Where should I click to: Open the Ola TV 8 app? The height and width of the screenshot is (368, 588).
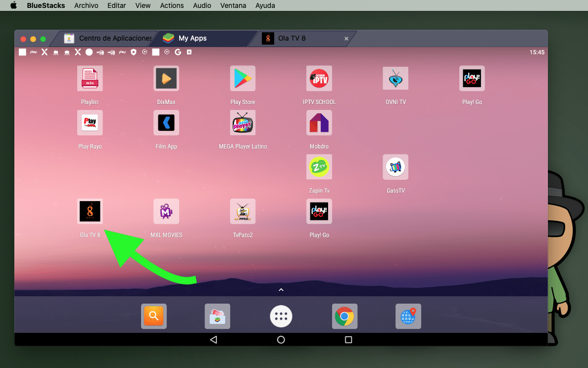[90, 211]
